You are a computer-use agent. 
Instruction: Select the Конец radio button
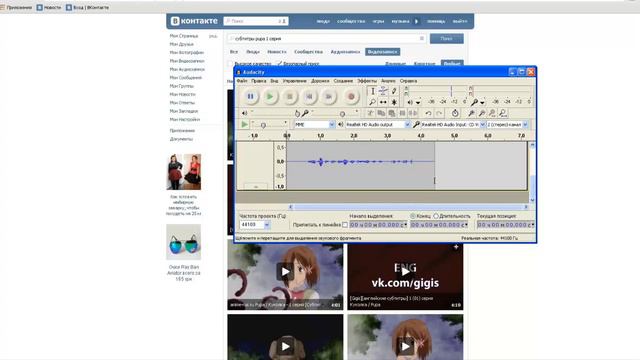(413, 216)
